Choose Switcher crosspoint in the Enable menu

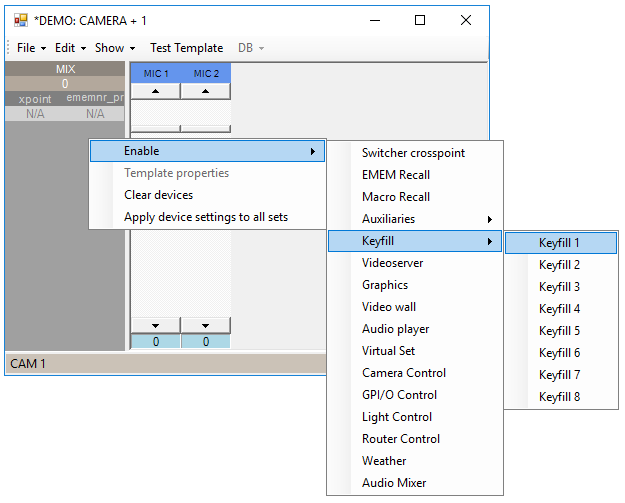coord(413,153)
